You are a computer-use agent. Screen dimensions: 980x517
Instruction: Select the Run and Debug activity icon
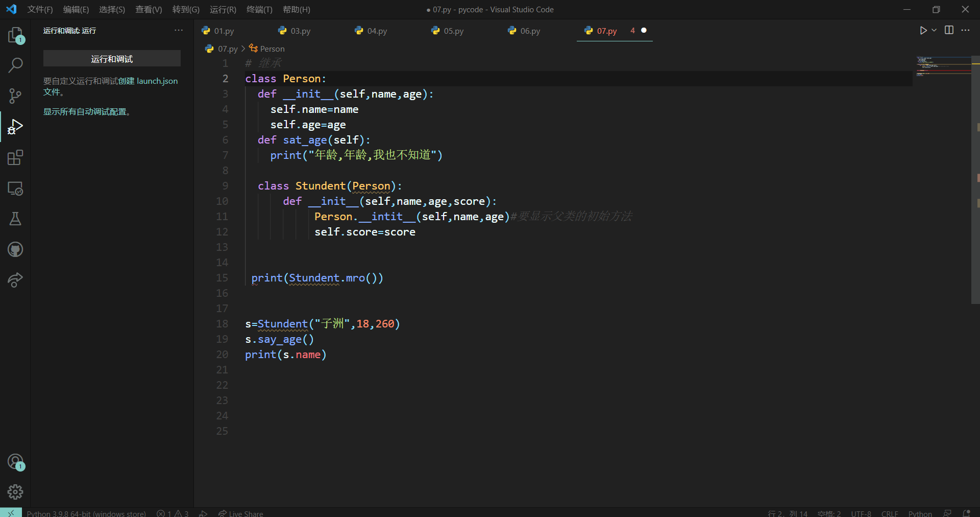pos(15,127)
